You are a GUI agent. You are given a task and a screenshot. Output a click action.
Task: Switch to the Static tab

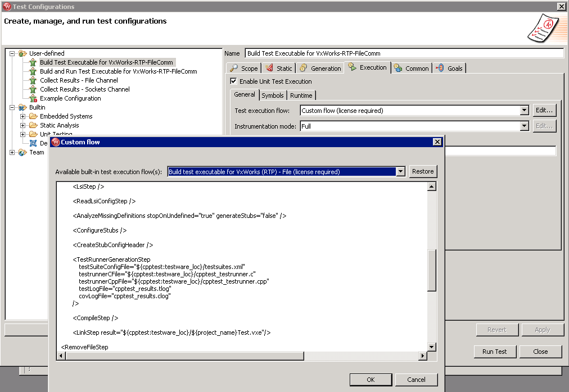tap(279, 68)
